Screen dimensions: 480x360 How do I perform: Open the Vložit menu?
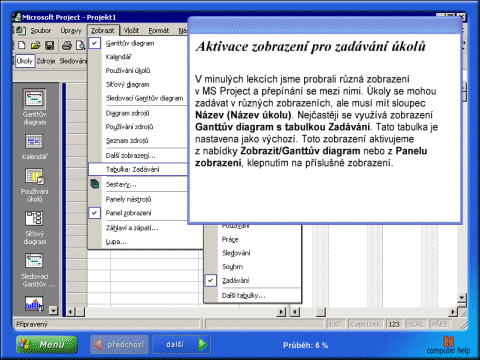click(131, 31)
